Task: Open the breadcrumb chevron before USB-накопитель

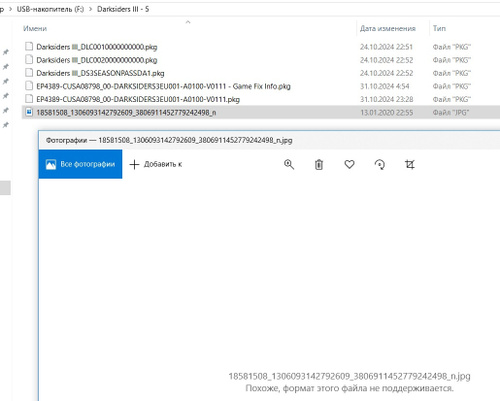Action: [x=10, y=9]
